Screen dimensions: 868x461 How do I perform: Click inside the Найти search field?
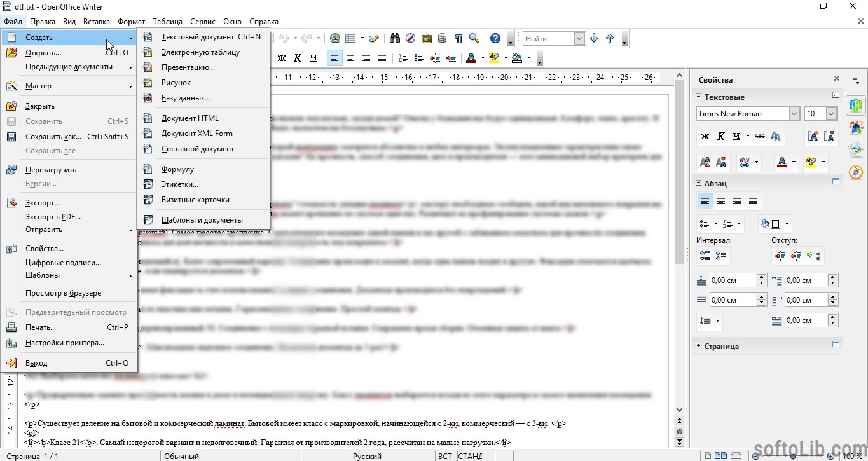(x=548, y=38)
